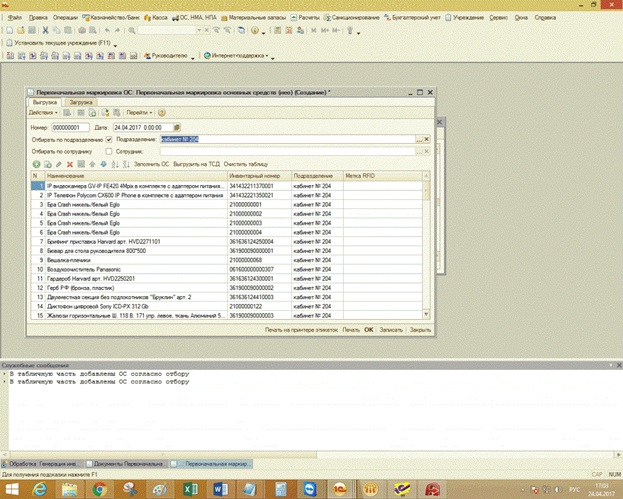Click the green add row icon
Image resolution: width=623 pixels, height=499 pixels.
36,164
